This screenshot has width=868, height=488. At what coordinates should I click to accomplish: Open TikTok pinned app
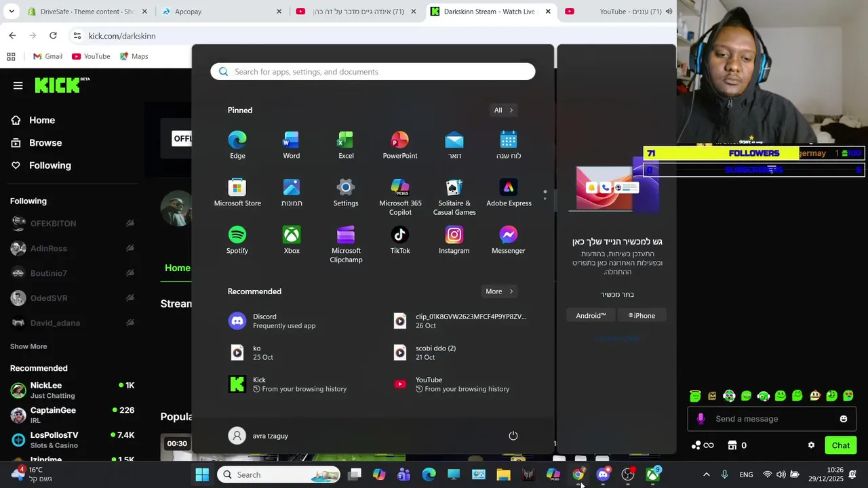click(400, 240)
